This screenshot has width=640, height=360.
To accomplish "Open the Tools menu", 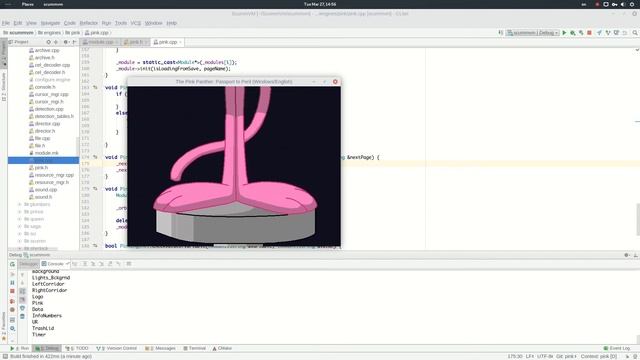I will pyautogui.click(x=121, y=23).
